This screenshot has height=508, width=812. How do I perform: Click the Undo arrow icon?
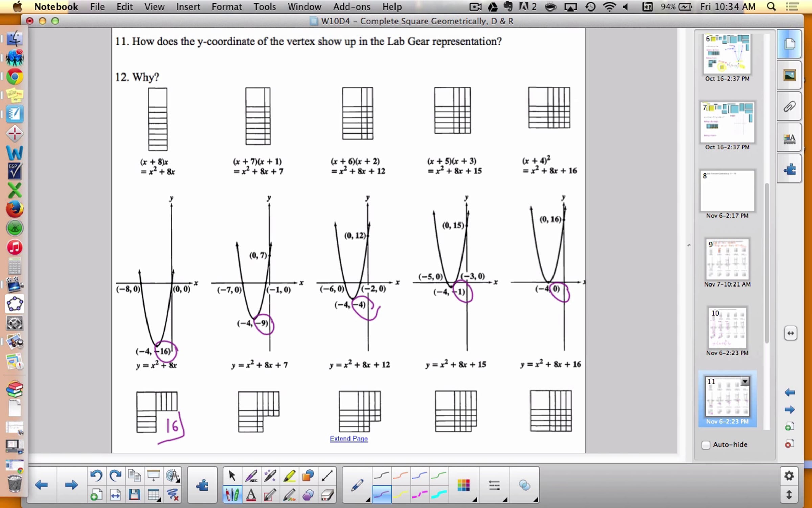(96, 476)
